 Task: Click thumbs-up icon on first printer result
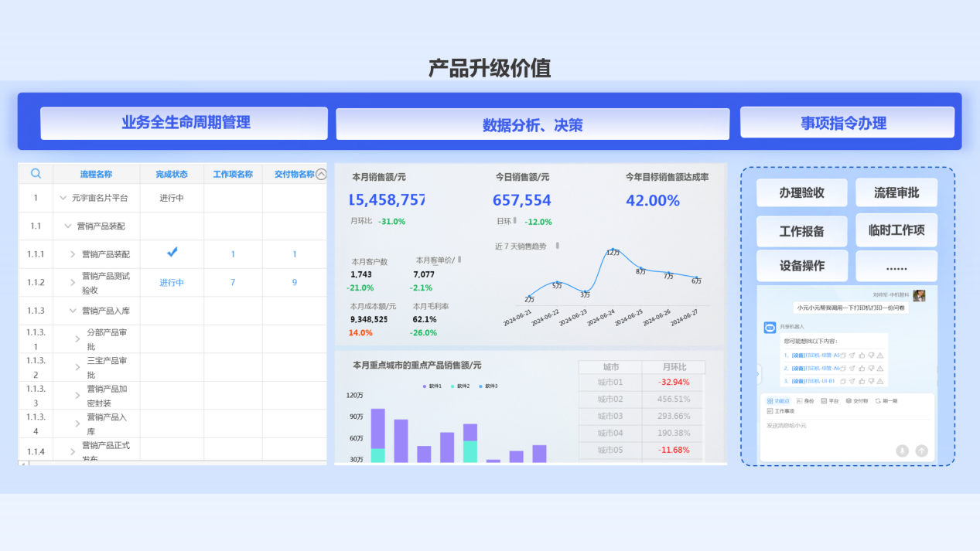[x=861, y=355]
